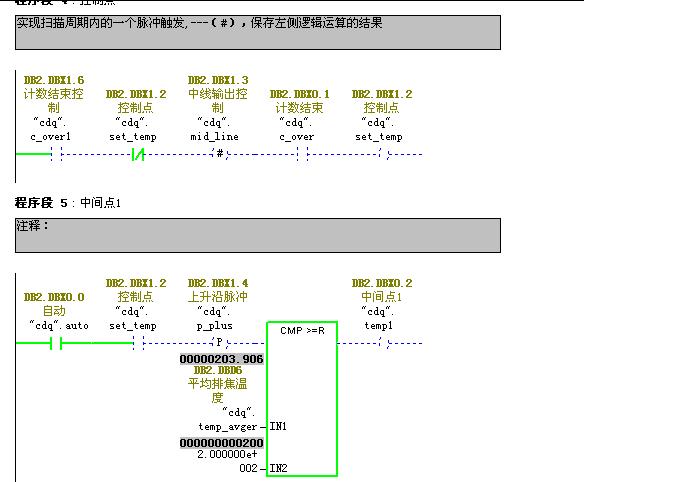The width and height of the screenshot is (680, 482).
Task: Select the set_temp contact in segment 5
Action: (x=138, y=344)
